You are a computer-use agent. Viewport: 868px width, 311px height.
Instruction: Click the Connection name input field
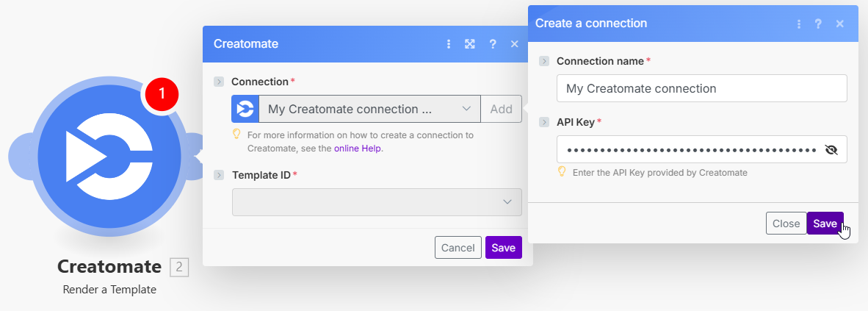point(701,88)
